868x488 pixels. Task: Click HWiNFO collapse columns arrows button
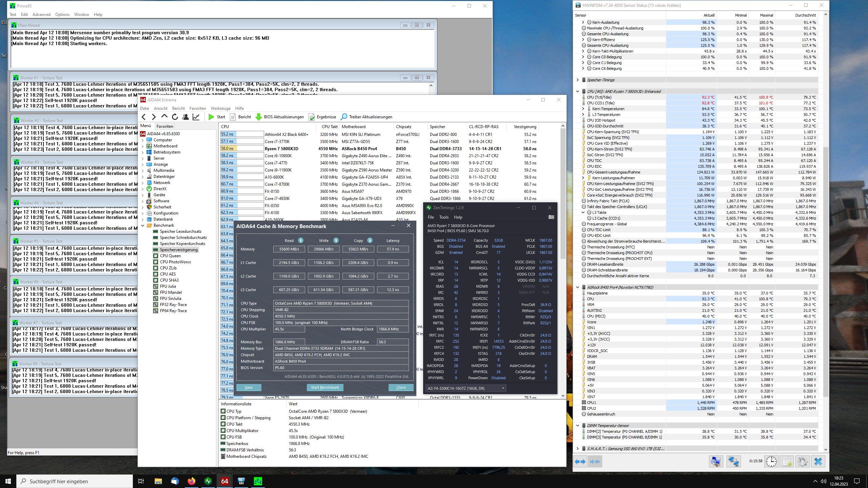click(x=595, y=462)
